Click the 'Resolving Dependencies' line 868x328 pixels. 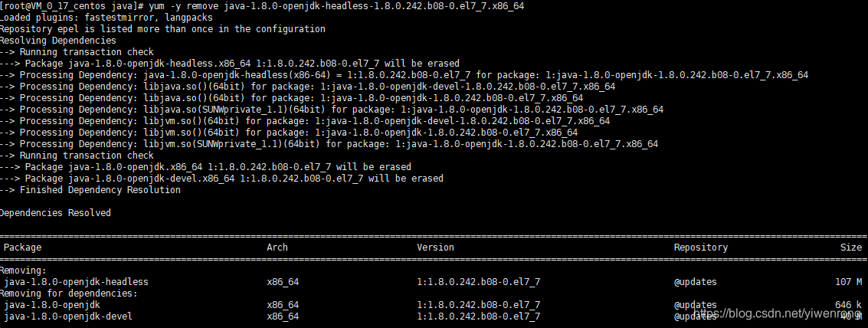coord(58,41)
